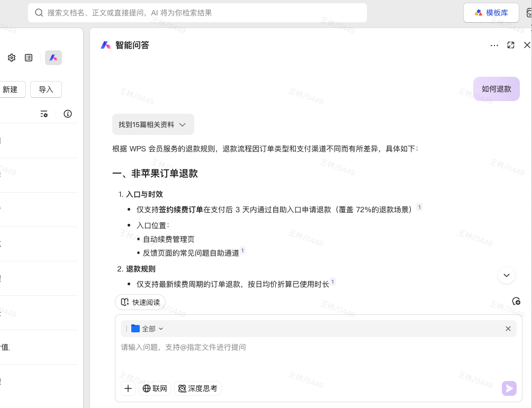Click the 新建 button
This screenshot has height=408, width=532.
click(11, 89)
